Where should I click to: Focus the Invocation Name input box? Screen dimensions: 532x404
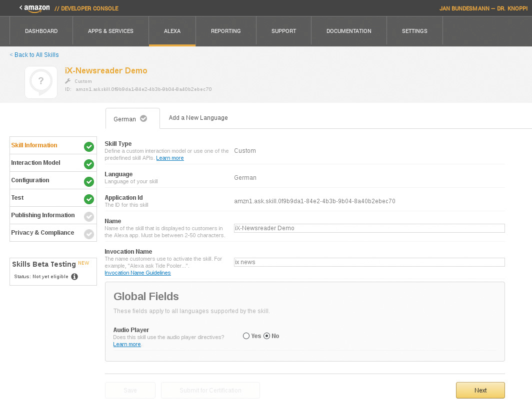pos(369,262)
